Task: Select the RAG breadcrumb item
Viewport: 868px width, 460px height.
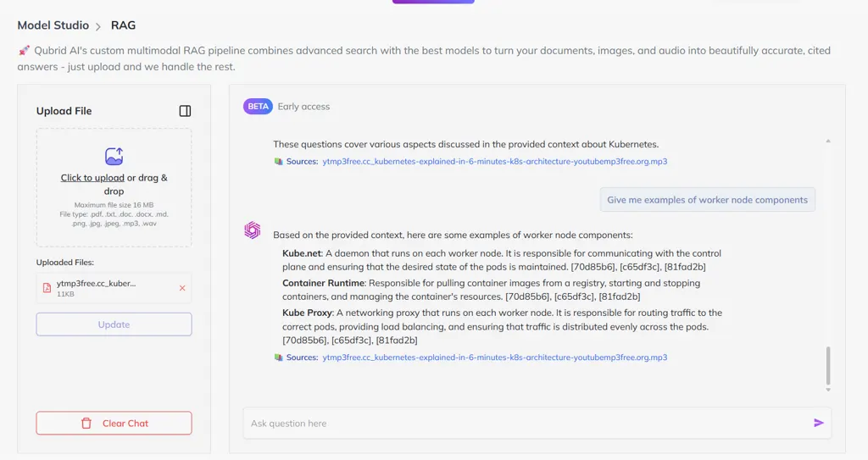Action: (123, 25)
